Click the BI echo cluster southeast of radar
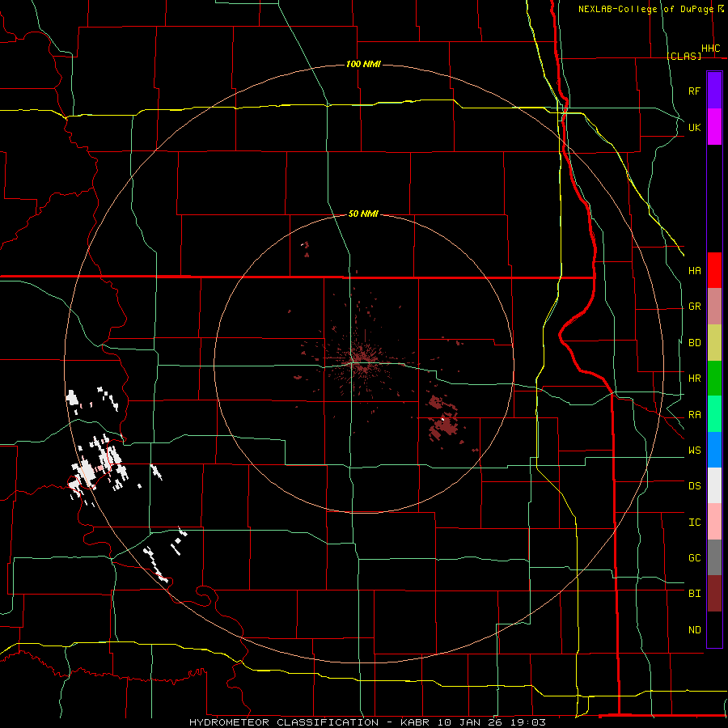Image resolution: width=728 pixels, height=728 pixels. click(x=443, y=421)
